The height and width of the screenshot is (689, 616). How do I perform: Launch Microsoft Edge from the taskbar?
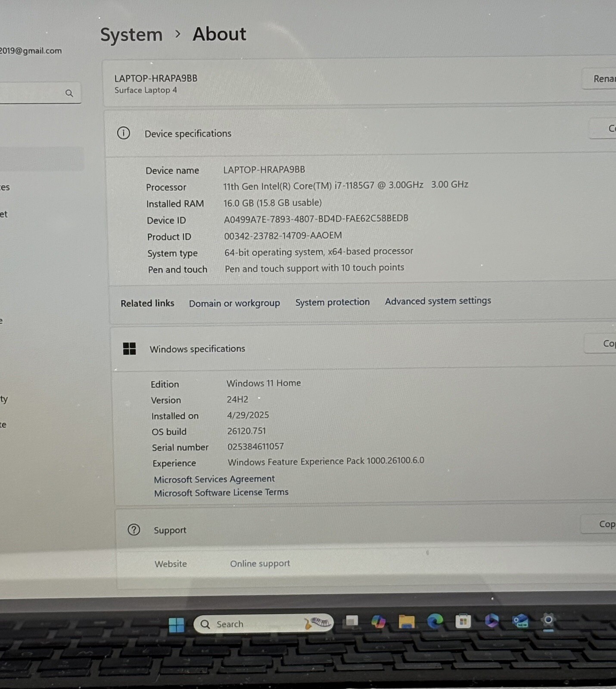pyautogui.click(x=435, y=621)
